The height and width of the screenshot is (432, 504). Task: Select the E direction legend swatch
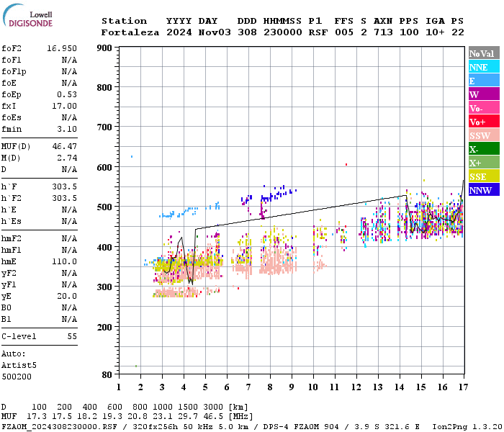pos(484,81)
